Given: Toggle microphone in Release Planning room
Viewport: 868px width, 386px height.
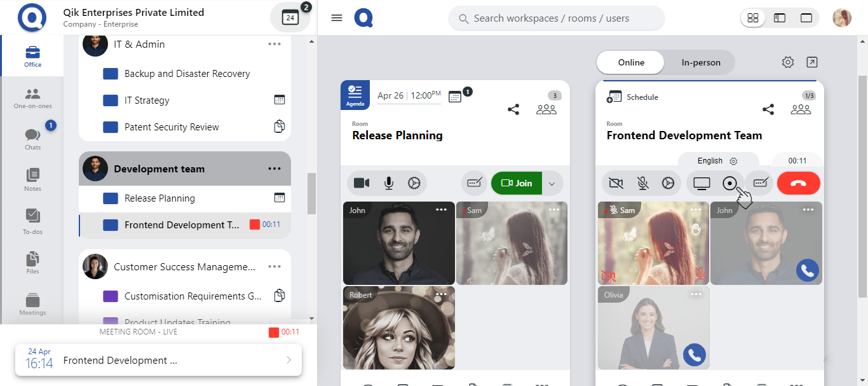Looking at the screenshot, I should coord(389,183).
